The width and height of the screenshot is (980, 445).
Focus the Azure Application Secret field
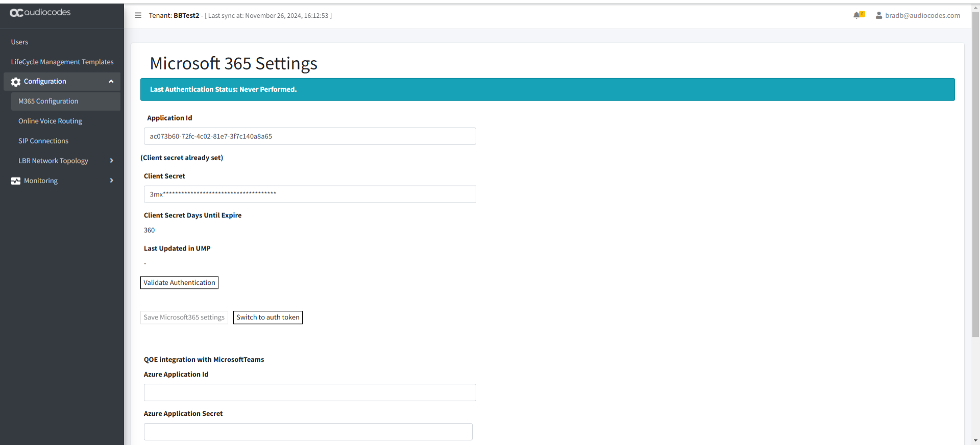point(308,432)
